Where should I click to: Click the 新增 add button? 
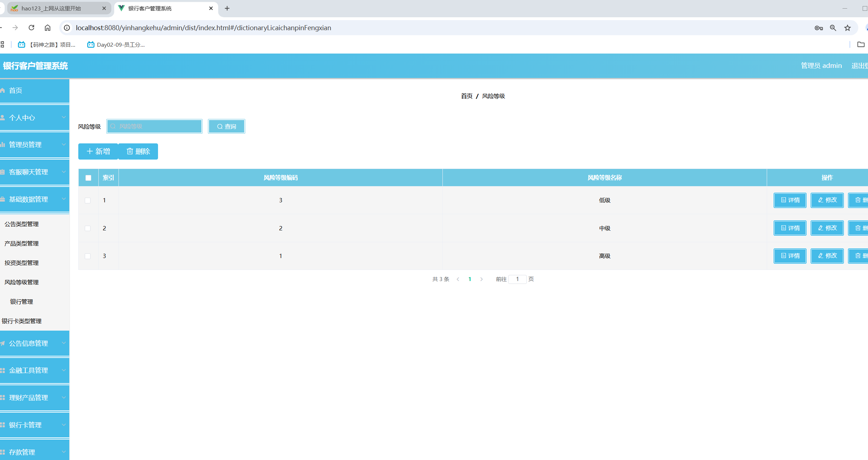(98, 151)
